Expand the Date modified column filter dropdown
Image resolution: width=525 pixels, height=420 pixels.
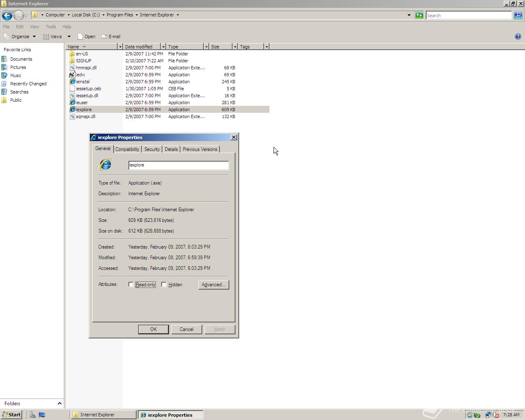(163, 47)
